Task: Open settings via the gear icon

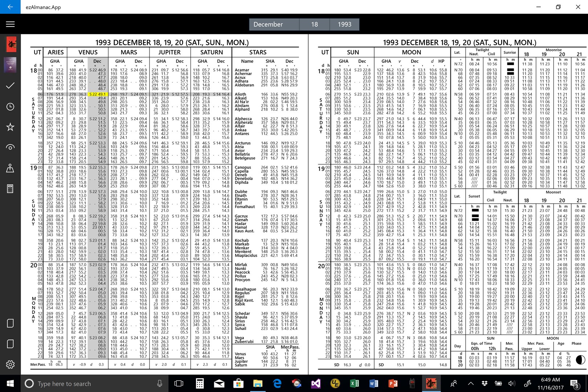Action: (10, 364)
